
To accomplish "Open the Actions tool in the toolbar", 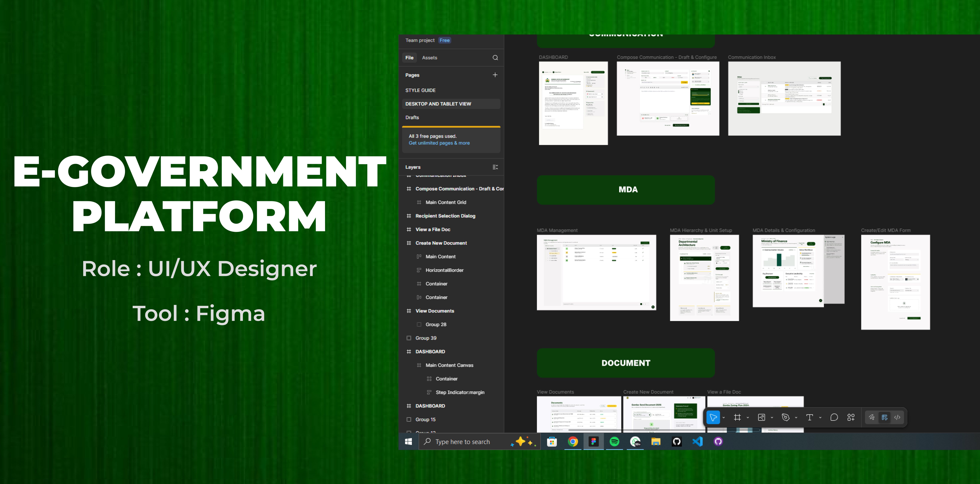I will 851,417.
